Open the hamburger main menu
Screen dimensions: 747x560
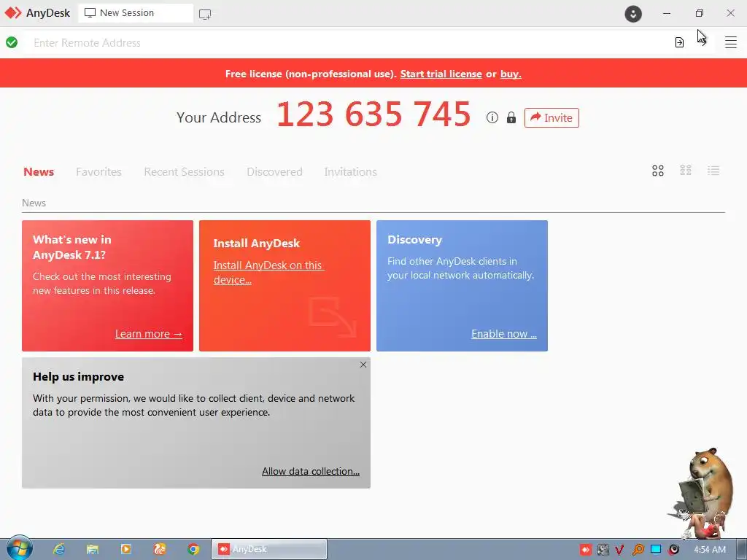click(731, 42)
